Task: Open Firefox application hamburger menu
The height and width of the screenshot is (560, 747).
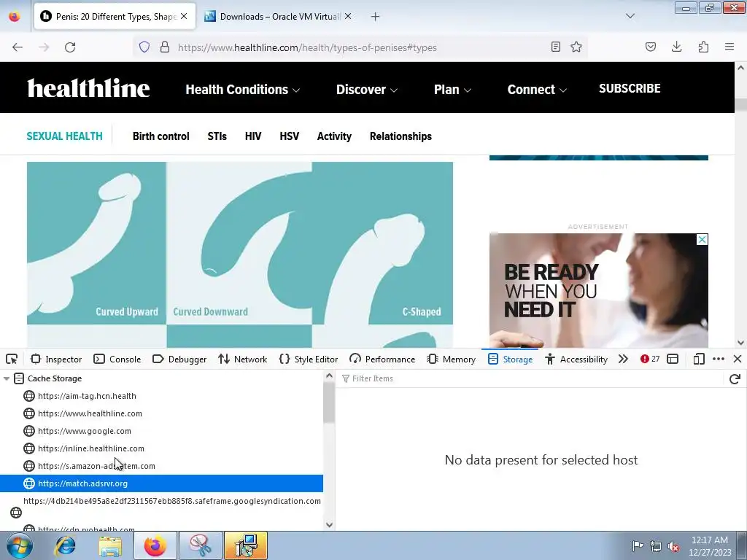Action: [x=729, y=47]
